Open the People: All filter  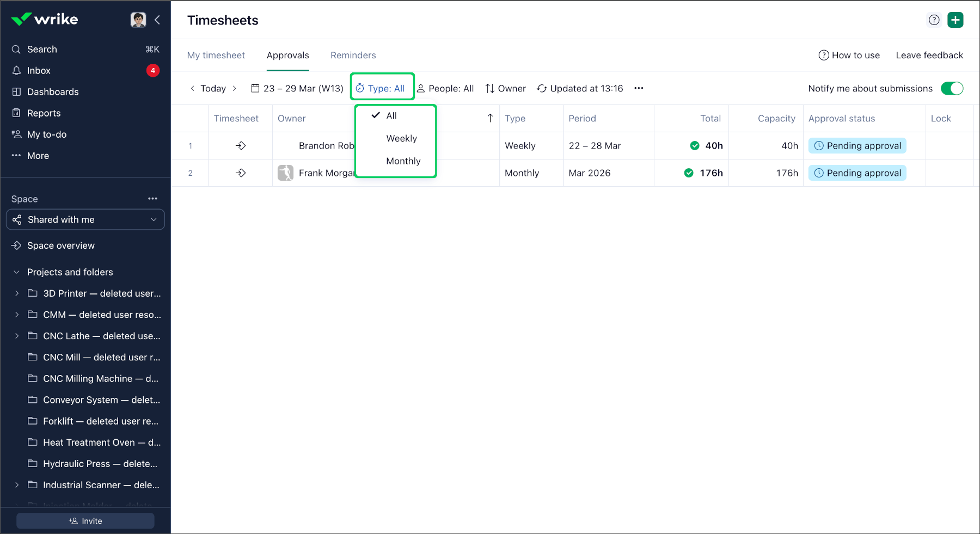pyautogui.click(x=445, y=88)
